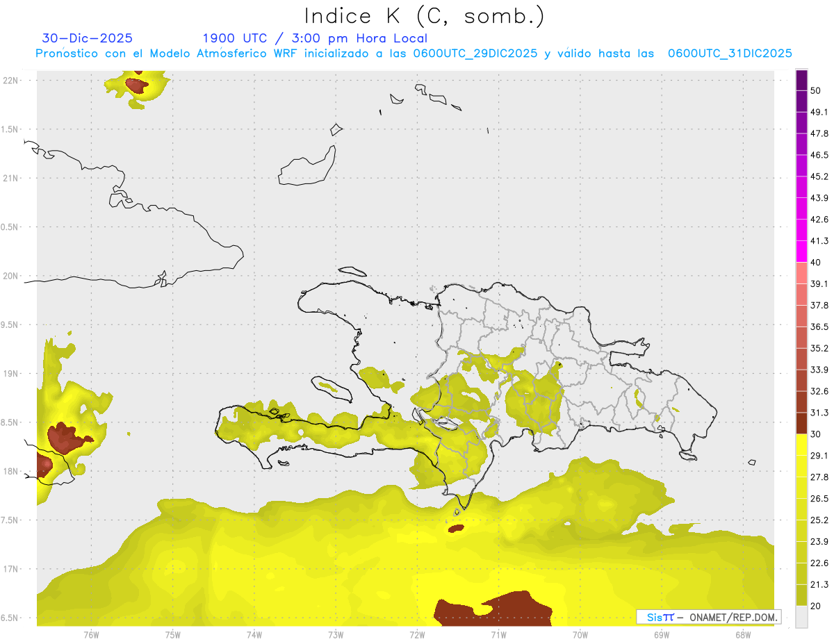Click legend value "20"

coord(817,606)
